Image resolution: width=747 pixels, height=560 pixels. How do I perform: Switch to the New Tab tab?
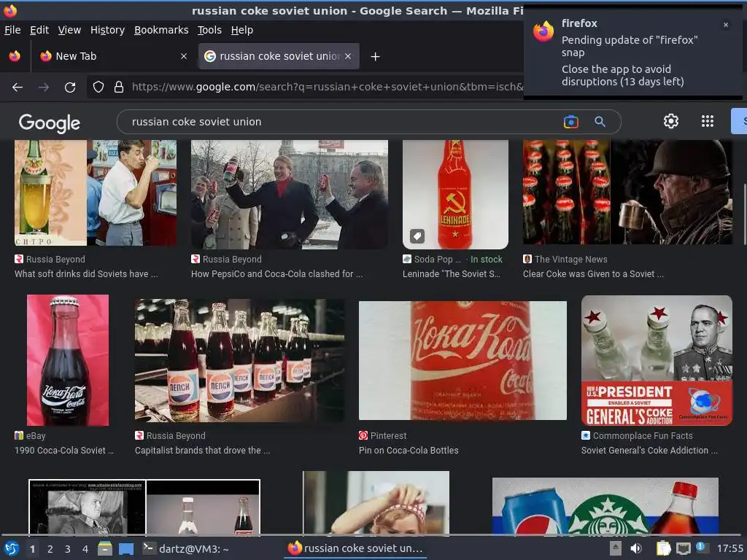pos(112,56)
